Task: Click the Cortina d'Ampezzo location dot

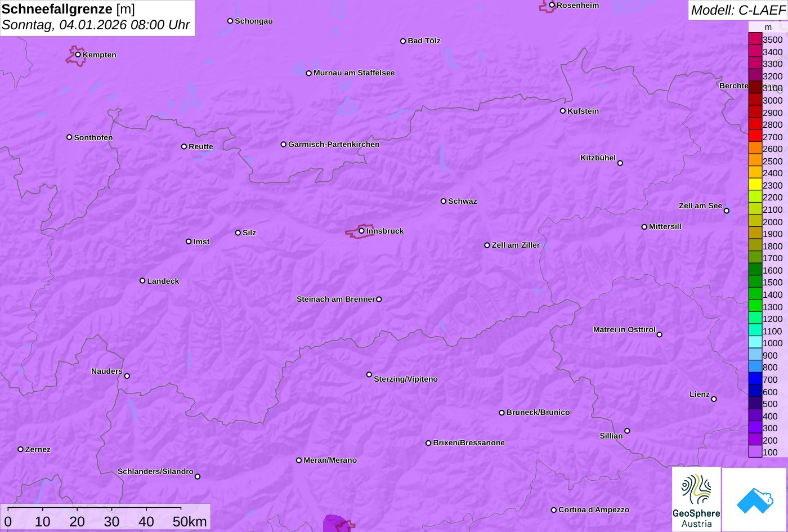Action: [x=554, y=510]
